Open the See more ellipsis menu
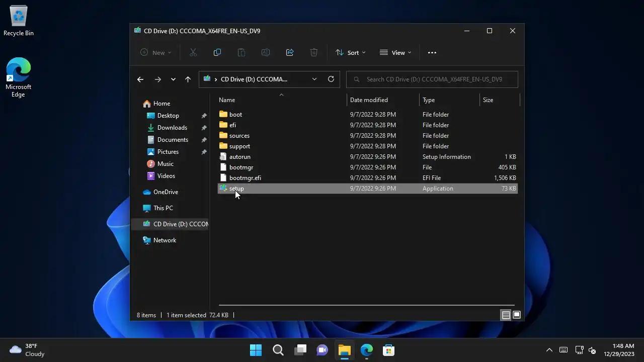644x362 pixels. point(432,52)
